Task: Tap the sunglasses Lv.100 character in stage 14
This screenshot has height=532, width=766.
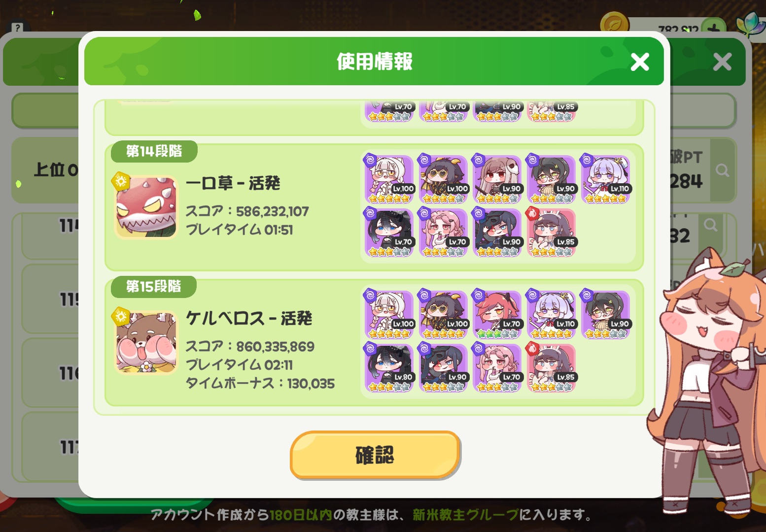Action: coord(443,179)
